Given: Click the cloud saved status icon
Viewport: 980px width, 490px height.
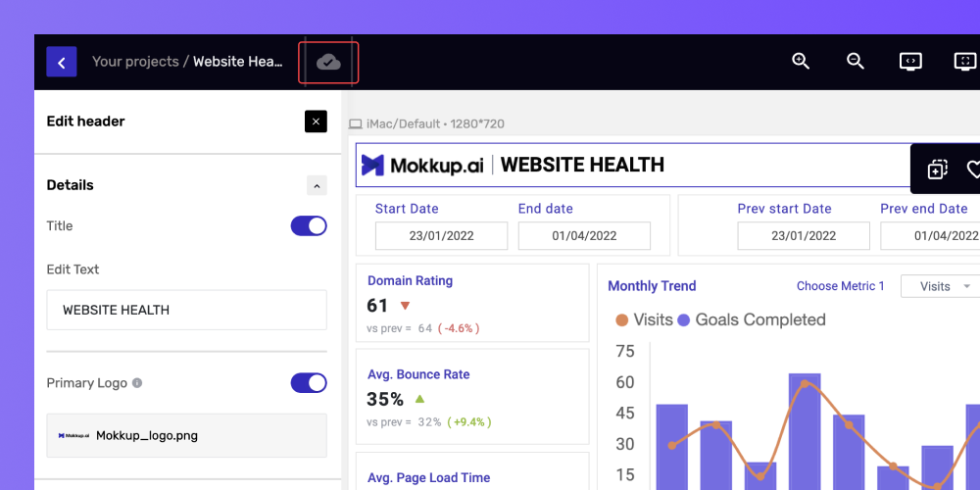Looking at the screenshot, I should pos(328,62).
